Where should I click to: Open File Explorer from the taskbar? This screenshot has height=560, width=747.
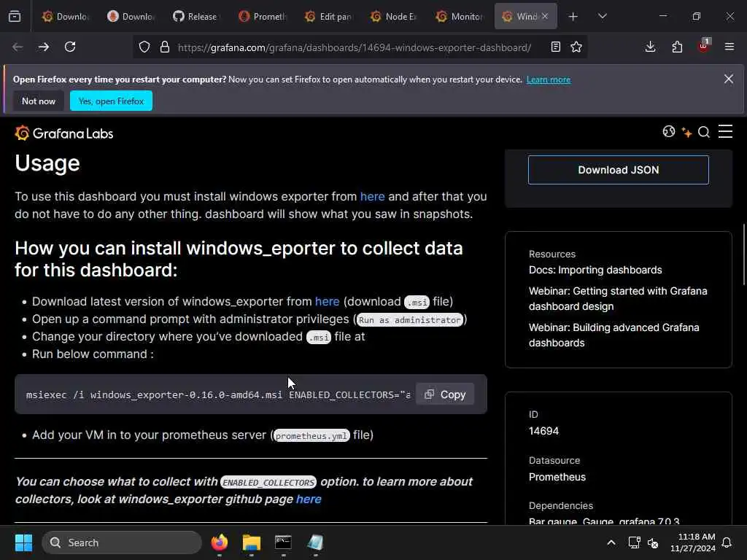tap(251, 542)
